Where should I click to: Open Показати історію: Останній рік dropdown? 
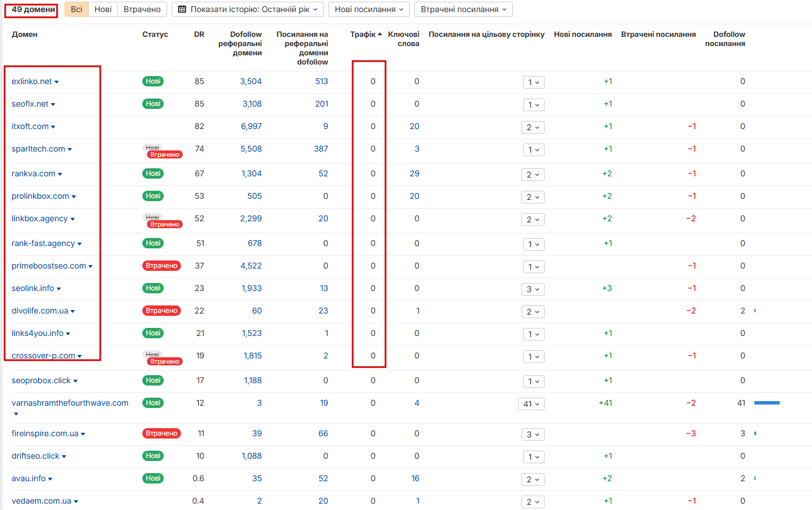point(248,9)
